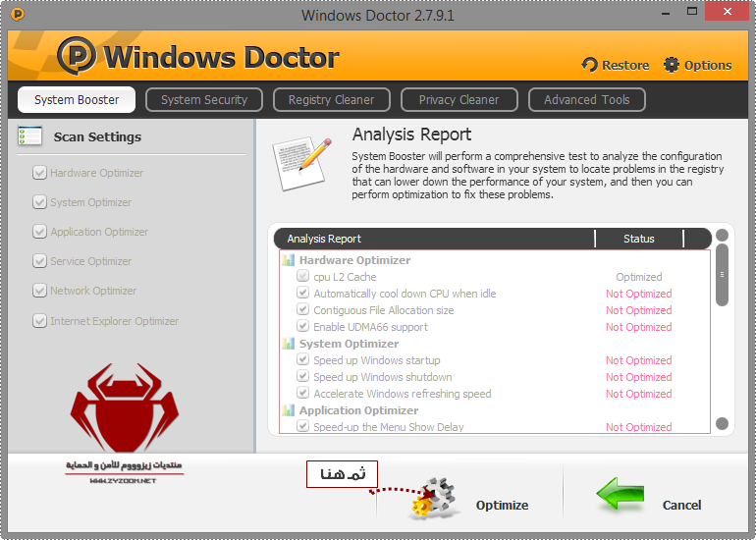Click the scroll-up dot above scrollbar
The image size is (756, 540).
[x=722, y=235]
